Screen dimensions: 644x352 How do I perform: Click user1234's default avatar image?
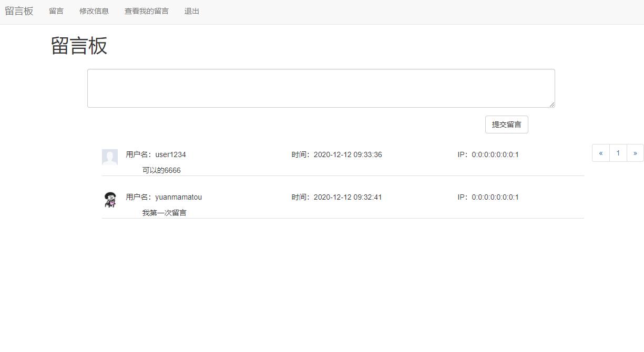tap(109, 157)
